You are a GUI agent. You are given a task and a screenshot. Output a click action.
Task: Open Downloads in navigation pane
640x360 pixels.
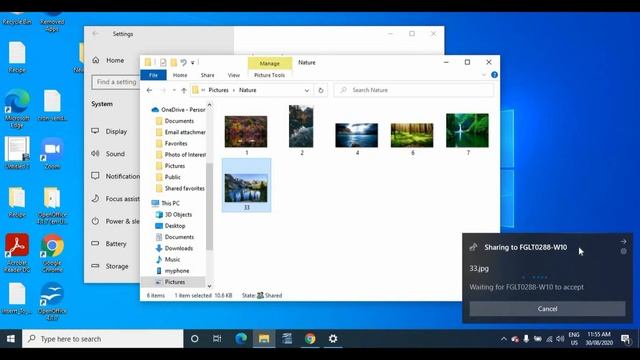[174, 248]
